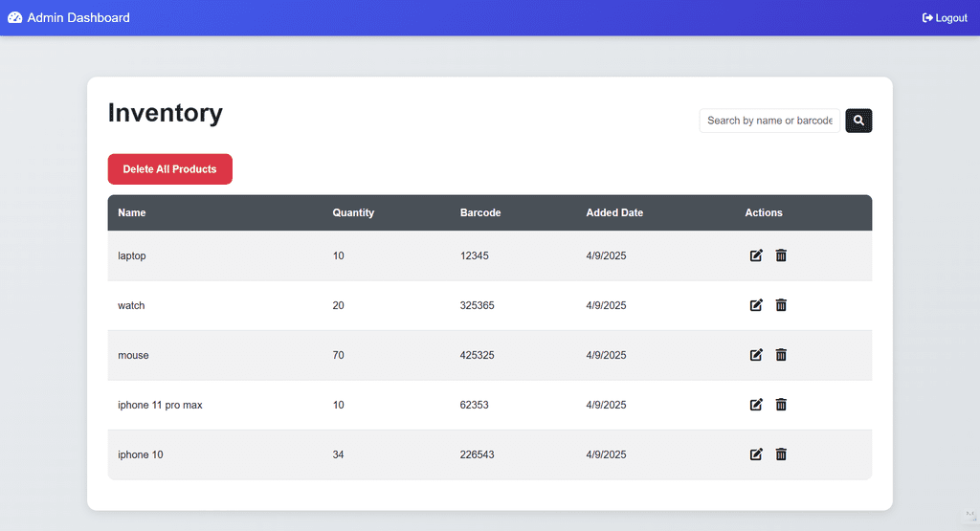Click the Quantity column header
The height and width of the screenshot is (531, 980).
[x=353, y=212]
